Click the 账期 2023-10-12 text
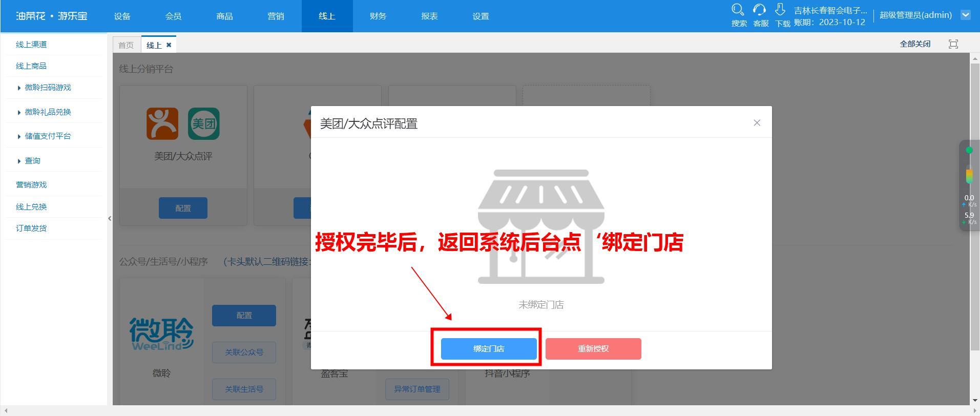Image resolution: width=980 pixels, height=416 pixels. click(829, 23)
